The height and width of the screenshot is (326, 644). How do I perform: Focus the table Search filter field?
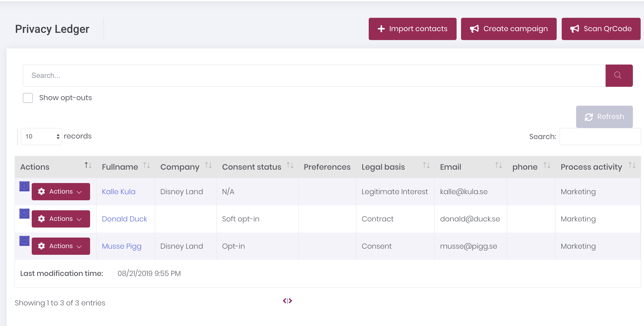600,137
